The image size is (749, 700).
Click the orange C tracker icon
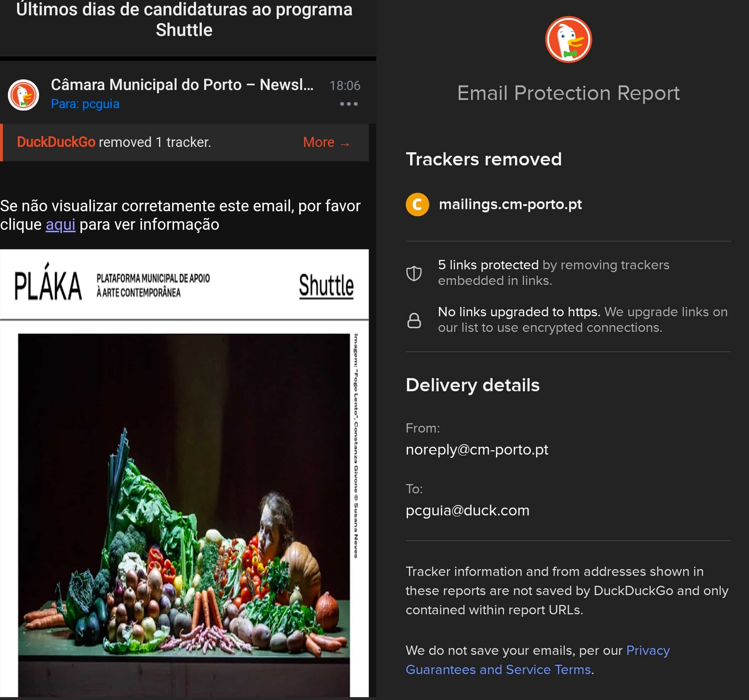point(417,205)
